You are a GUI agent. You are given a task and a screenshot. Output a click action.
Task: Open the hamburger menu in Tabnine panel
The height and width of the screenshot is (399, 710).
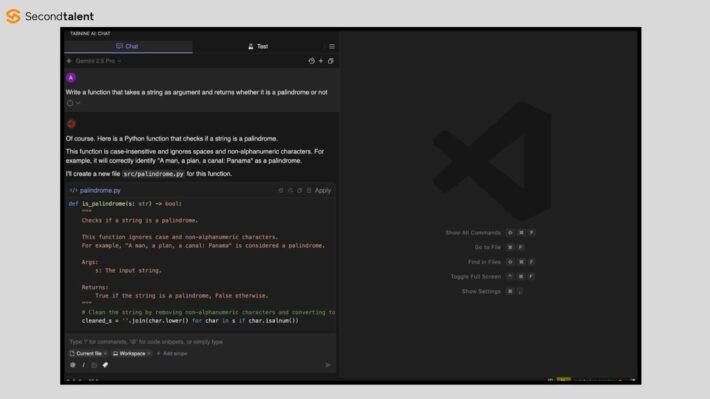pos(331,47)
